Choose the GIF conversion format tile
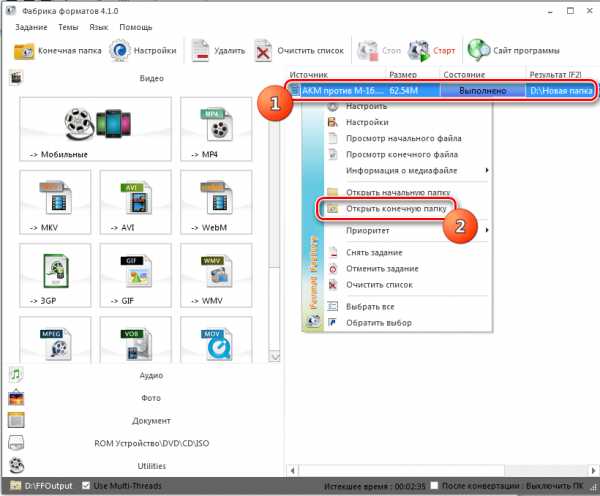600x496 pixels. [136, 275]
